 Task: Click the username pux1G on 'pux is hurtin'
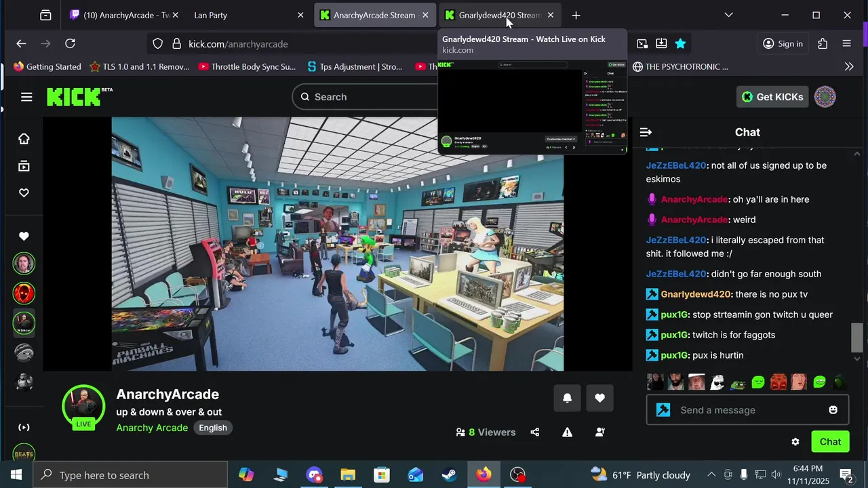coord(674,355)
